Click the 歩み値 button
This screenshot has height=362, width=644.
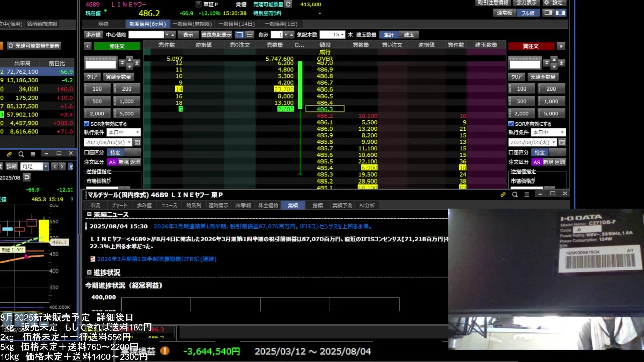coord(93,35)
